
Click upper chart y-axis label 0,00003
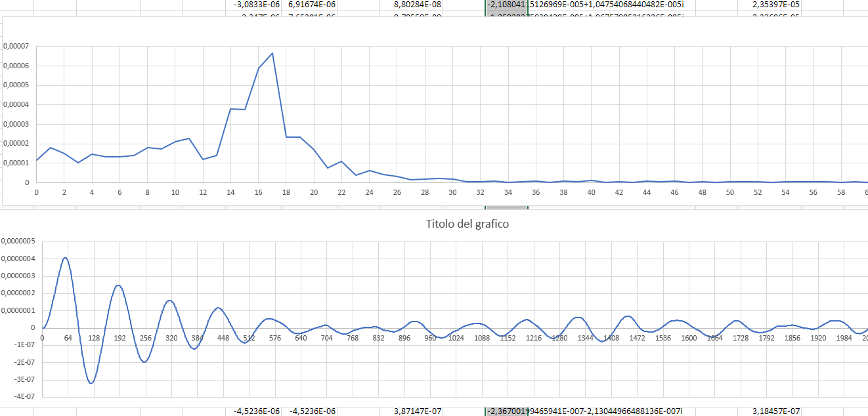click(x=16, y=124)
